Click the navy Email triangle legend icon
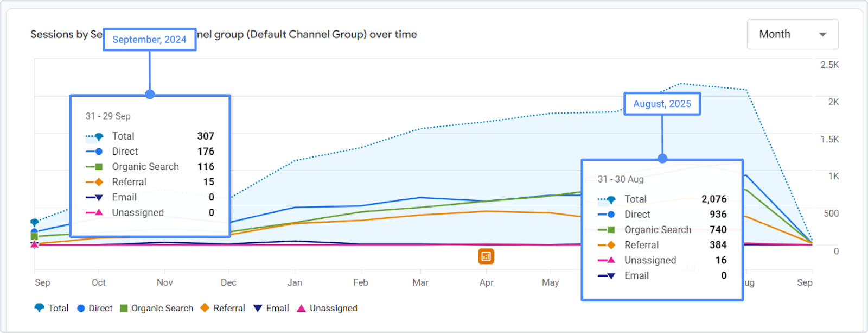 click(258, 309)
